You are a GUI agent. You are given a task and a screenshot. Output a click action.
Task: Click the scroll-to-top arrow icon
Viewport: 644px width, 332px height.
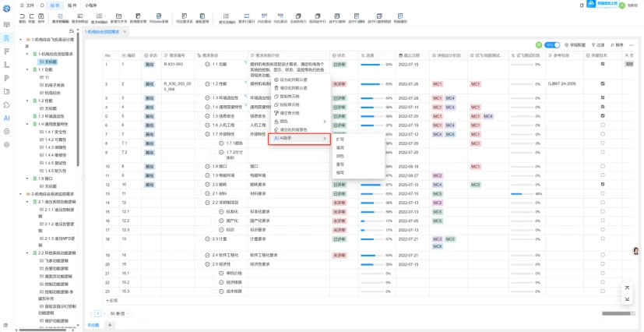[x=627, y=288]
